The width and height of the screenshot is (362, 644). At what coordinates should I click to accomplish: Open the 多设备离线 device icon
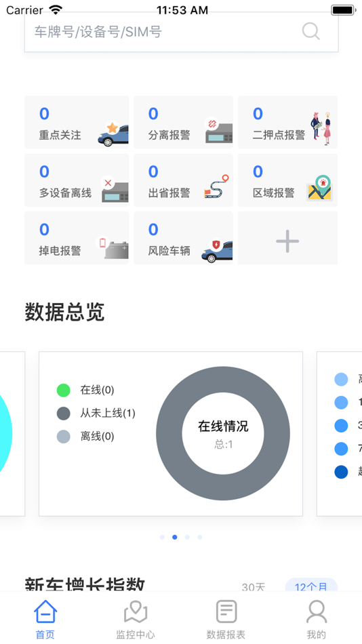[x=115, y=189]
